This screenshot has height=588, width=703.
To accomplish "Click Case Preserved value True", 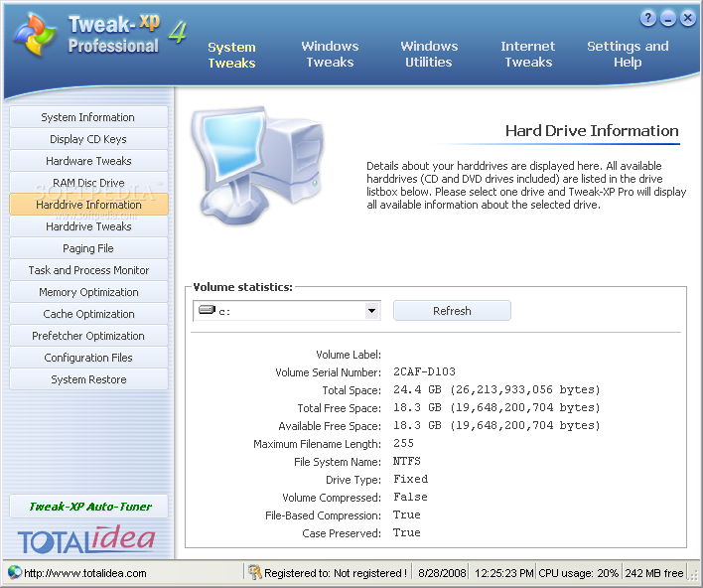I will click(x=407, y=532).
